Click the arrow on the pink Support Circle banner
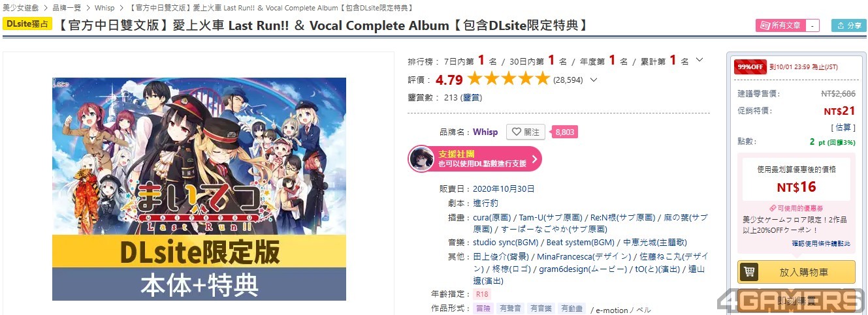The image size is (868, 315). [x=534, y=158]
